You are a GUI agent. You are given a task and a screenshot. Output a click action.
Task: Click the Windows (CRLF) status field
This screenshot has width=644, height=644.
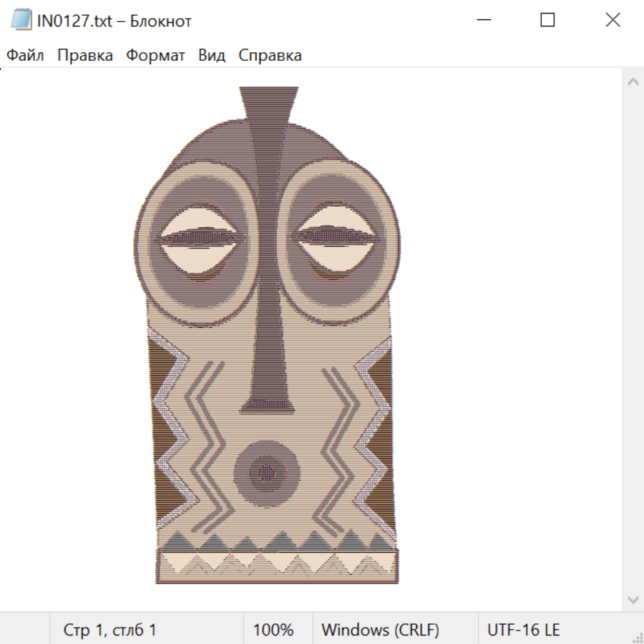tap(380, 630)
